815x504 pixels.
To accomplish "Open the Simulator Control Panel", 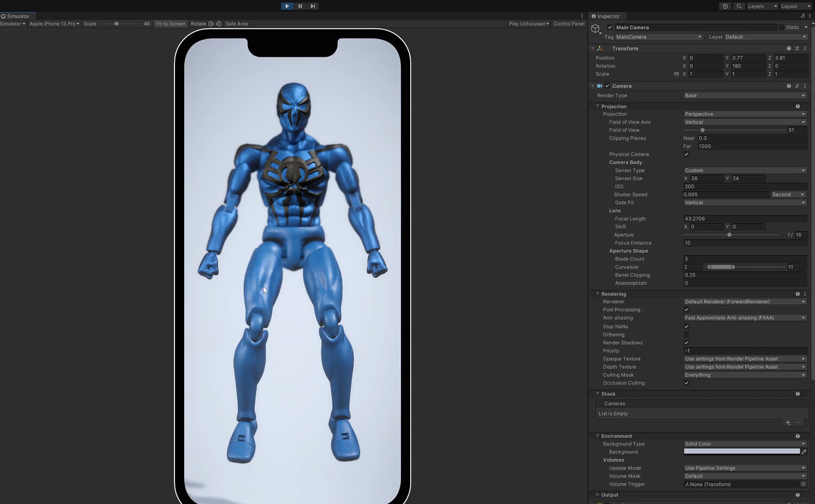I will pos(569,24).
